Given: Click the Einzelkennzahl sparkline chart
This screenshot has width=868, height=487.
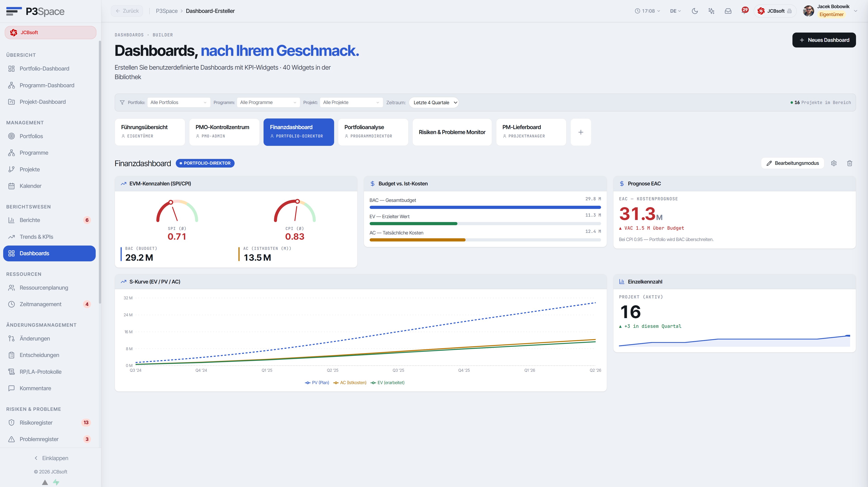Looking at the screenshot, I should [734, 341].
